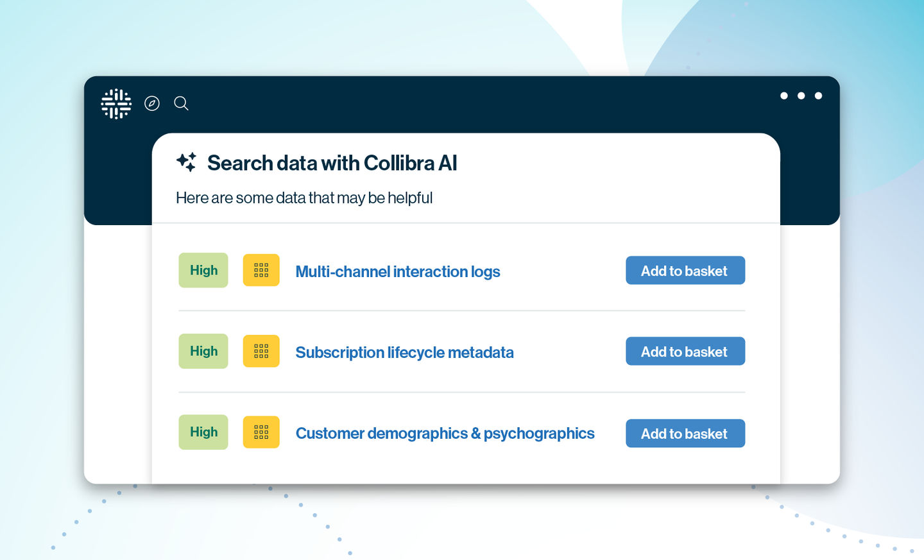924x560 pixels.
Task: Open the Subscription lifecycle metadata link
Action: coord(404,352)
